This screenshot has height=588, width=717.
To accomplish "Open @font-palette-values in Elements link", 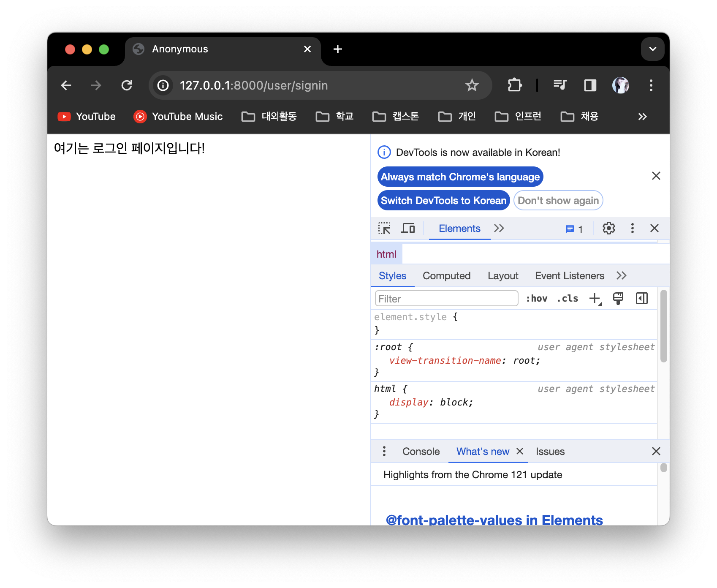I will [494, 520].
